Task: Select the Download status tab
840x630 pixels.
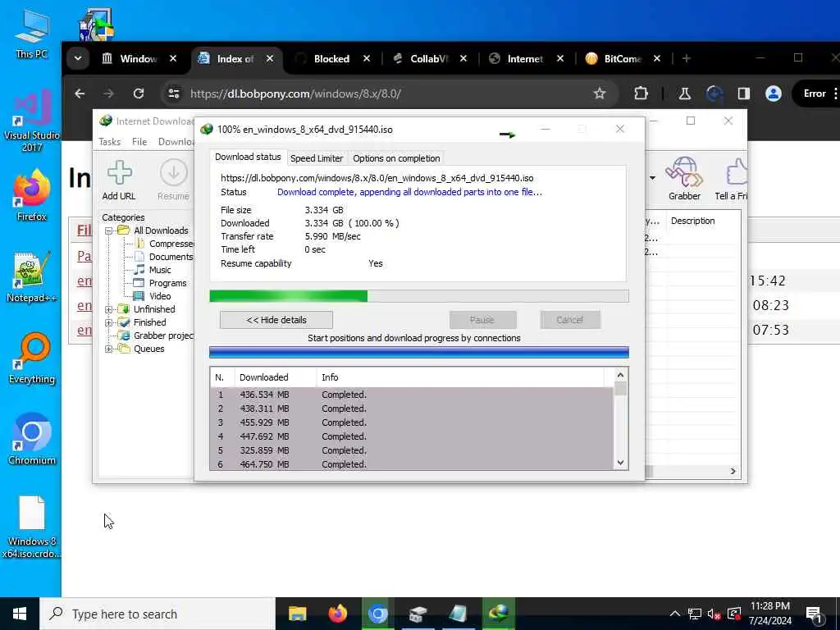Action: pos(248,157)
